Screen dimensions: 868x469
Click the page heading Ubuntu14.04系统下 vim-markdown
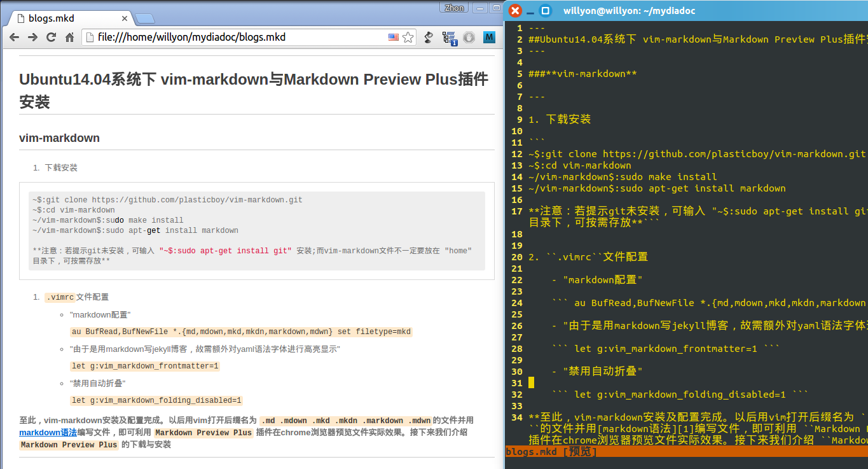tap(254, 90)
